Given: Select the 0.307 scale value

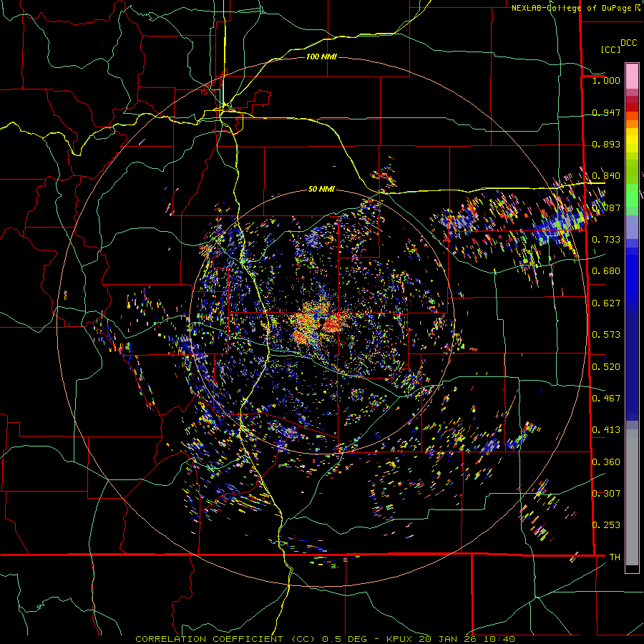Looking at the screenshot, I should pyautogui.click(x=606, y=494).
